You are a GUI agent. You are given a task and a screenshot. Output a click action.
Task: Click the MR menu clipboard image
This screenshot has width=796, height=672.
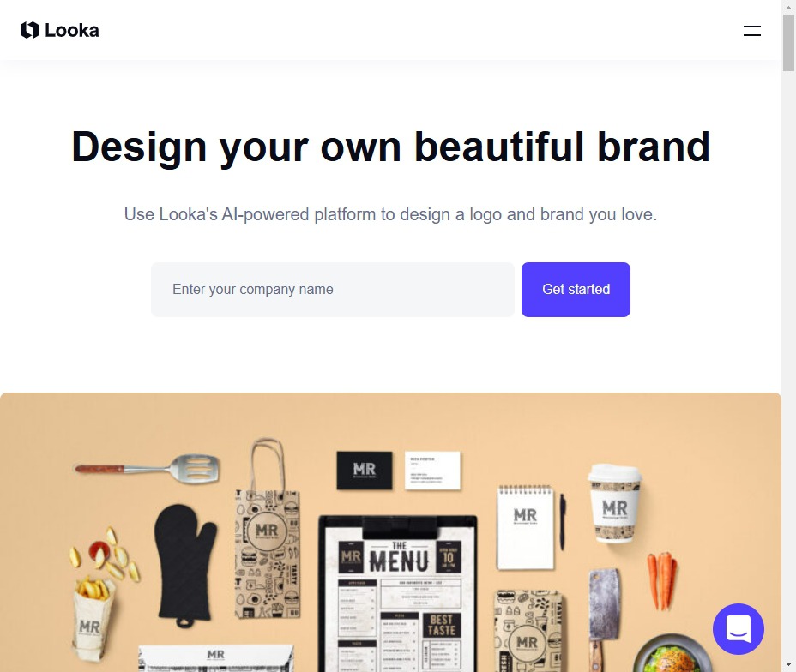(398, 593)
